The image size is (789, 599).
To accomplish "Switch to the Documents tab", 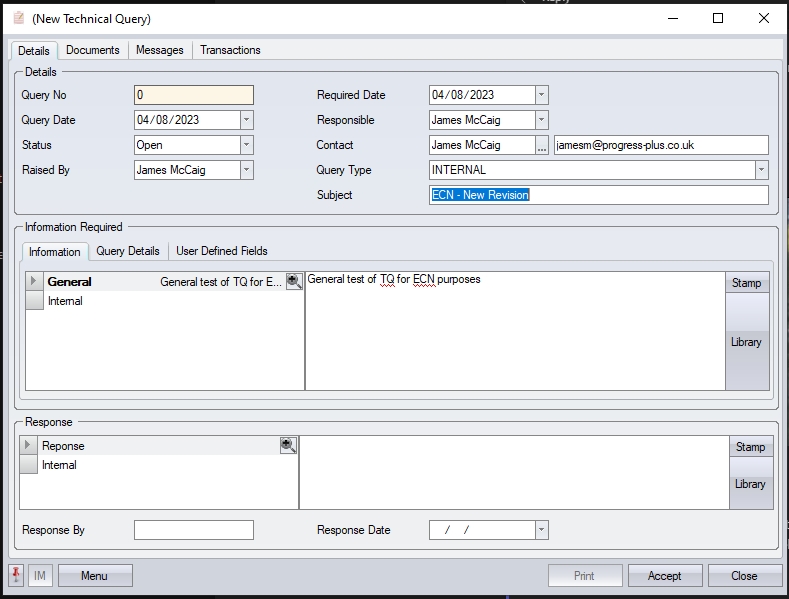I will click(93, 50).
